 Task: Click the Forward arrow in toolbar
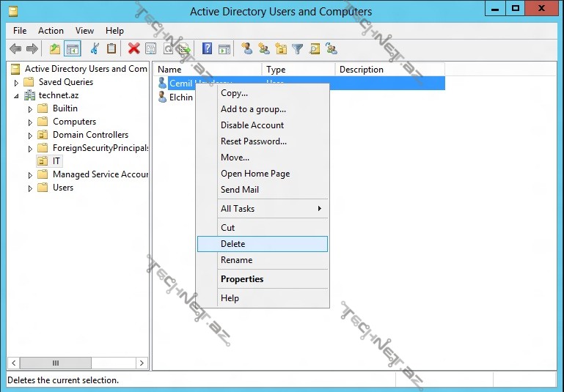click(32, 48)
